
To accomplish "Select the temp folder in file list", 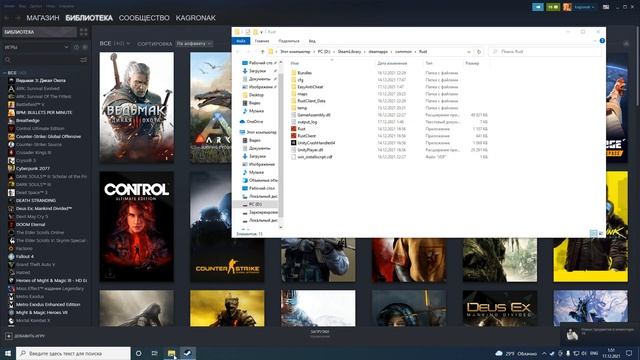I will click(302, 108).
